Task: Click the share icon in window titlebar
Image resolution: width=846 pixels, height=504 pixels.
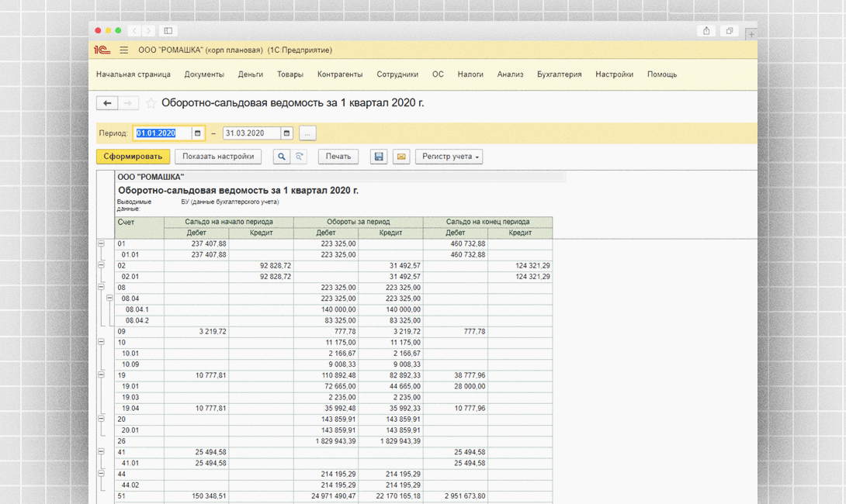Action: [x=706, y=31]
